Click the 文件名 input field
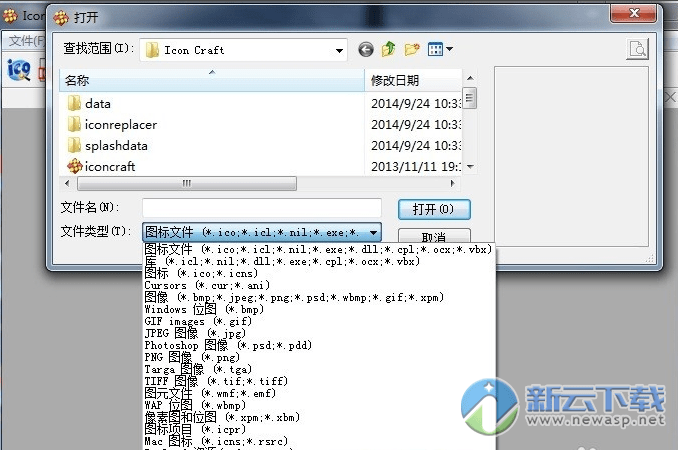The height and width of the screenshot is (450, 678). pyautogui.click(x=262, y=208)
